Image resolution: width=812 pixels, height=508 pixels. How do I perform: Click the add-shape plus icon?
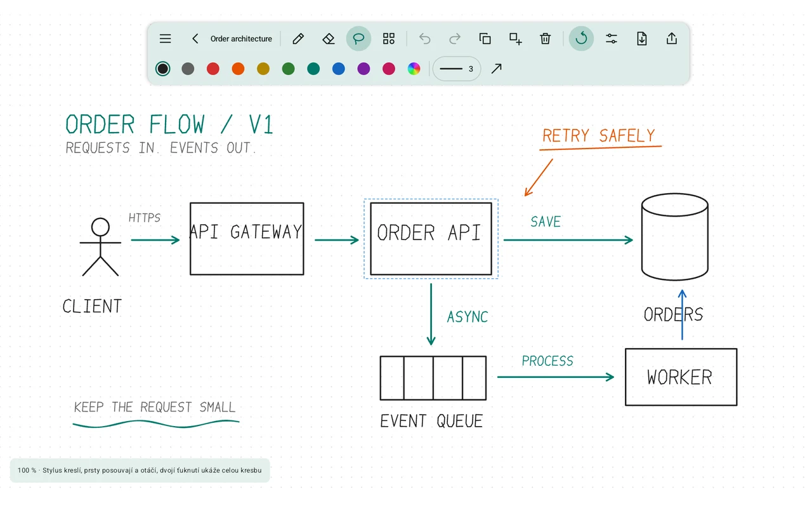click(x=516, y=39)
